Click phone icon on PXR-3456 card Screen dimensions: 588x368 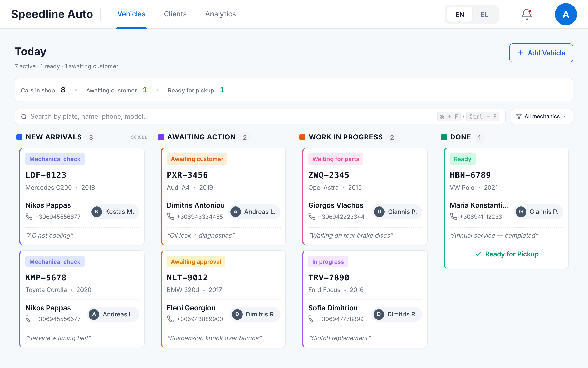tap(170, 216)
